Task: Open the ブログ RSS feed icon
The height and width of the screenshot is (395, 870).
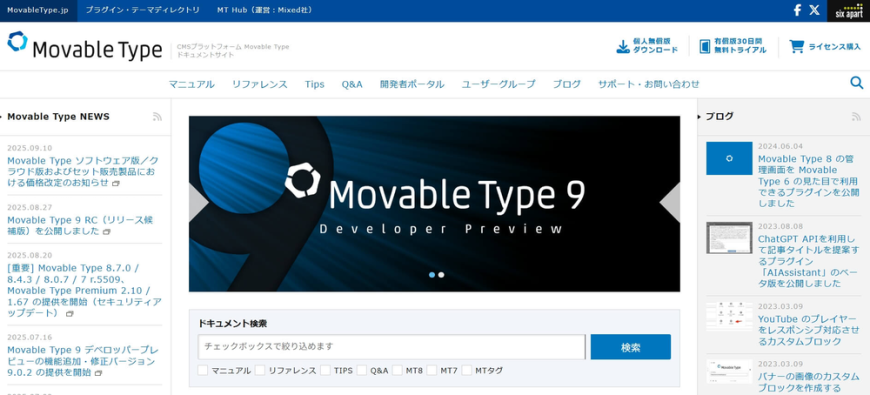Action: tap(856, 117)
